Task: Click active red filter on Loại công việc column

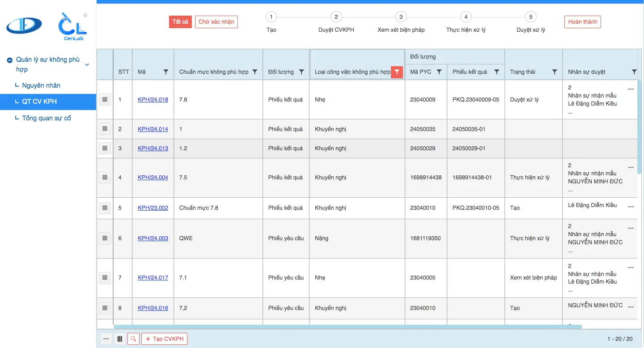Action: (397, 72)
